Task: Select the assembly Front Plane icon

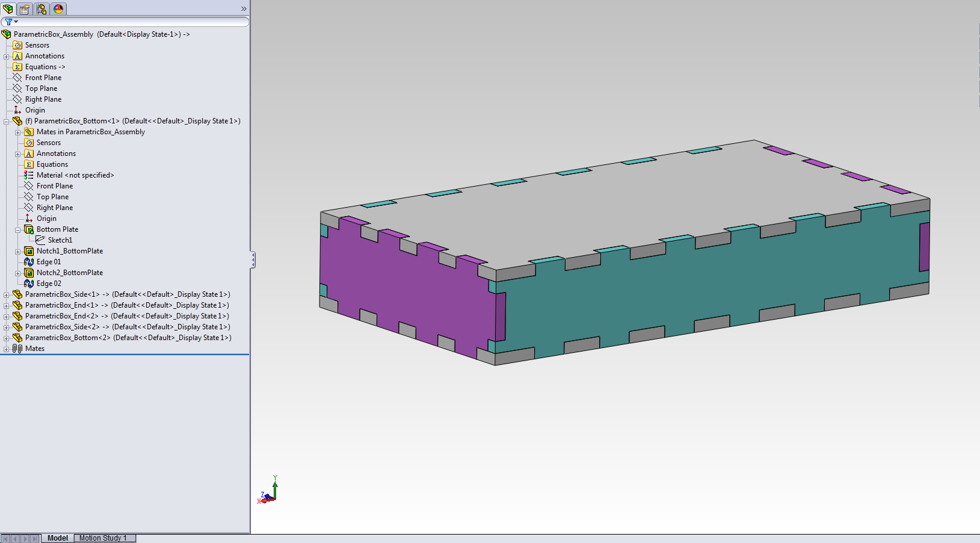Action: pyautogui.click(x=18, y=78)
